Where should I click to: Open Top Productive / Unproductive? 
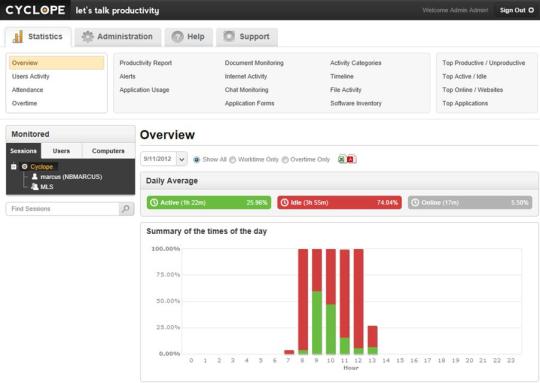[x=484, y=63]
